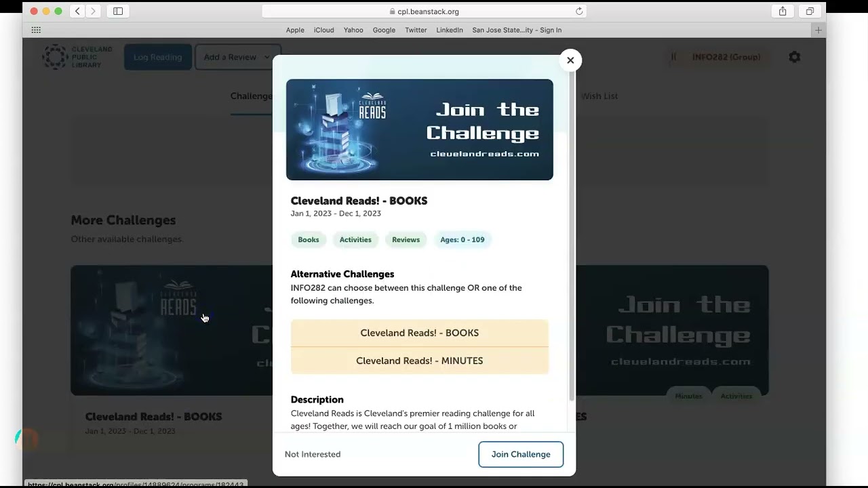
Task: Open the INFO282 (Group) profile switcher
Action: pyautogui.click(x=719, y=57)
